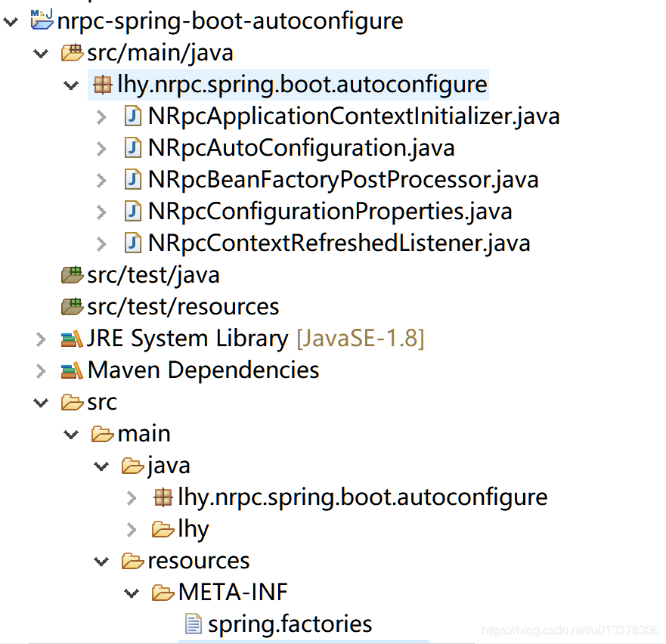Screen dimensions: 666x644
Task: Select NRpcConfigurationProperties.java file
Action: [x=330, y=212]
